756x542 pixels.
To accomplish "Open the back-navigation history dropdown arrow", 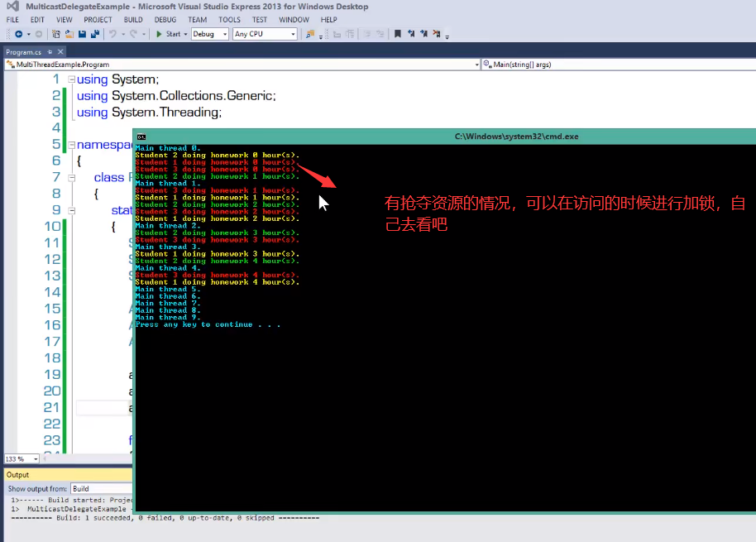I will coord(28,34).
